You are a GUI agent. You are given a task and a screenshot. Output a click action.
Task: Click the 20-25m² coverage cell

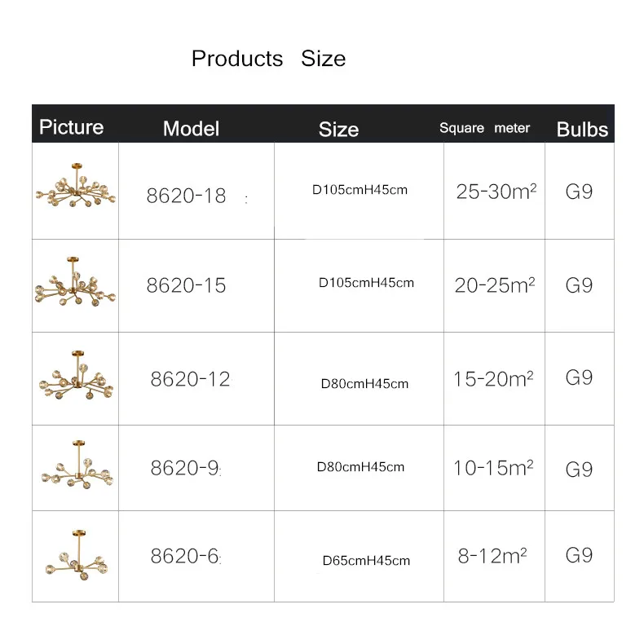coord(495,285)
